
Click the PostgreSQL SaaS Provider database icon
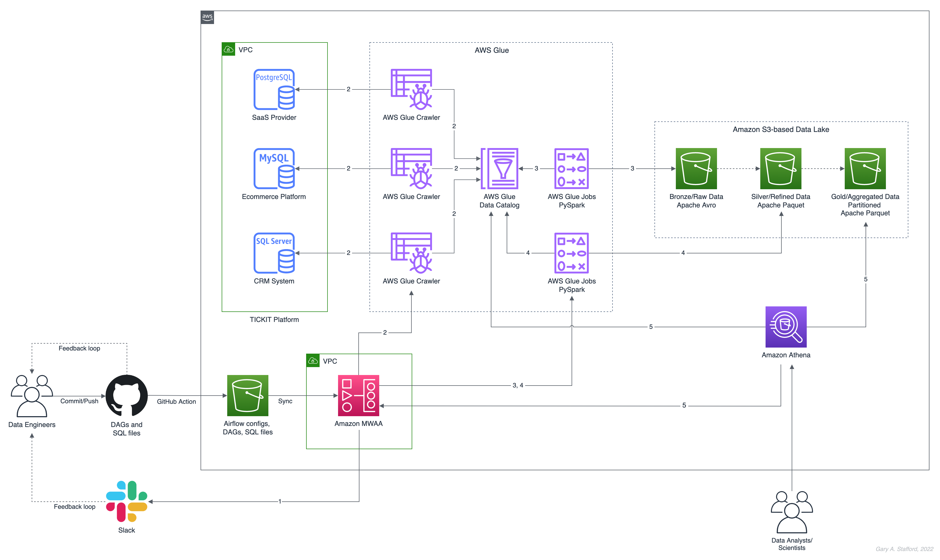(x=274, y=89)
